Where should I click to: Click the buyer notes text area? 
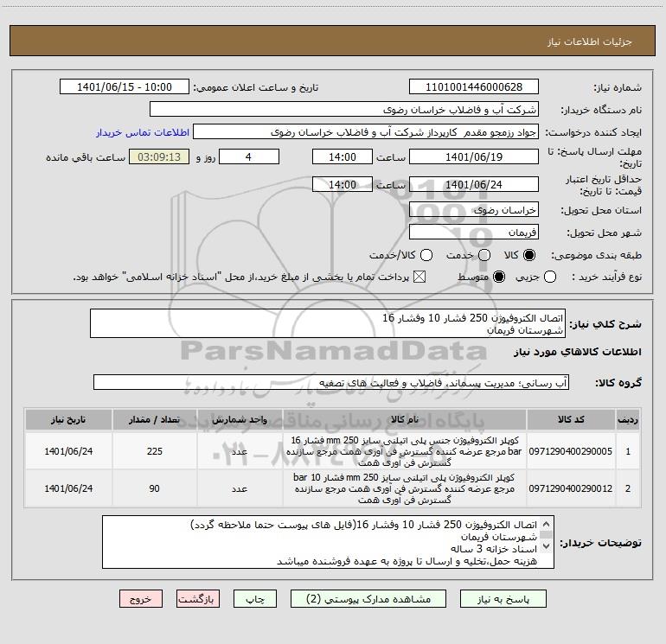tap(328, 542)
